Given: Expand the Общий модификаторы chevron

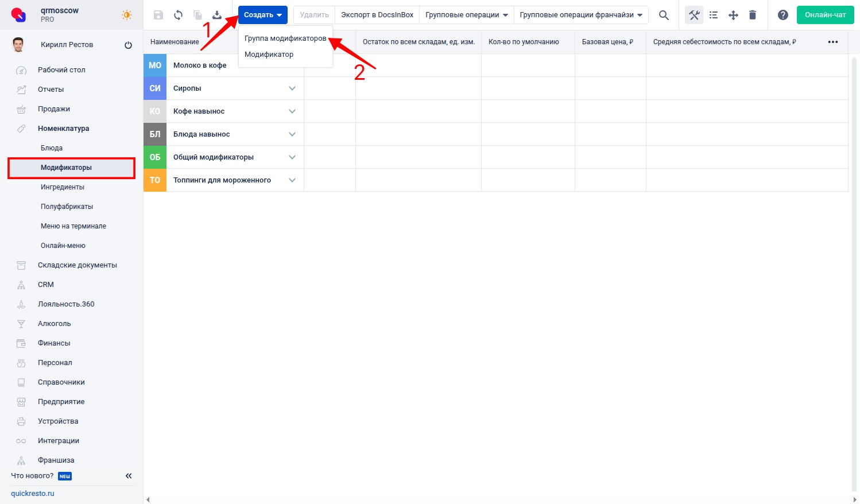Looking at the screenshot, I should coord(292,157).
